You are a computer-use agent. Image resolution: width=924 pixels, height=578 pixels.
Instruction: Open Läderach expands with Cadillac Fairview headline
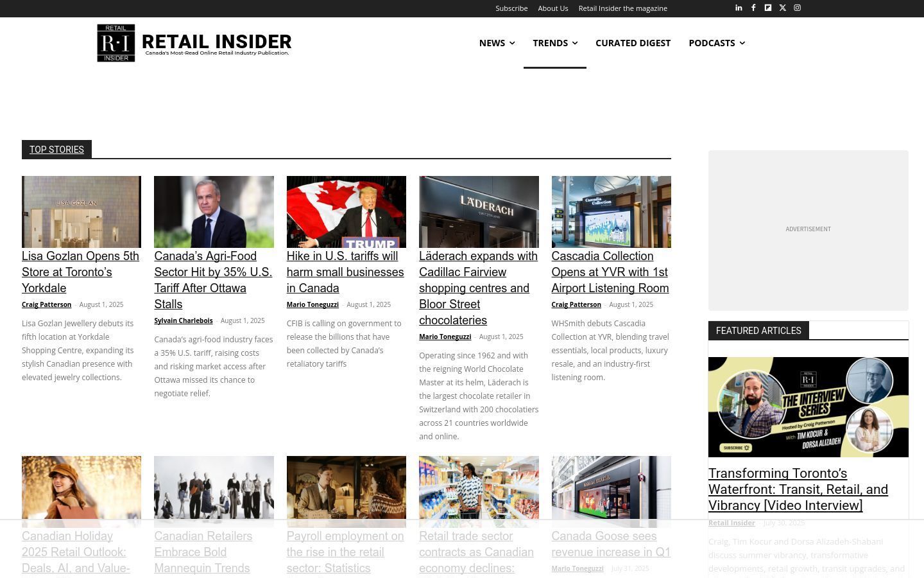pyautogui.click(x=479, y=288)
